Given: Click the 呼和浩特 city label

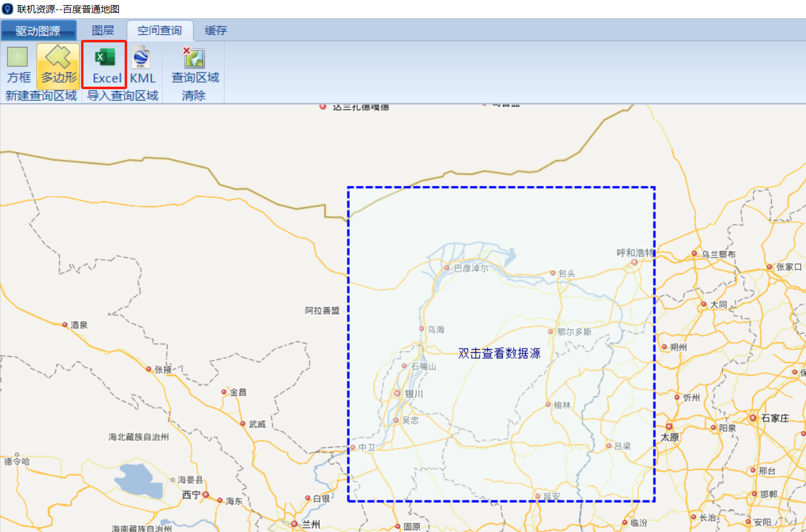Looking at the screenshot, I should 635,253.
